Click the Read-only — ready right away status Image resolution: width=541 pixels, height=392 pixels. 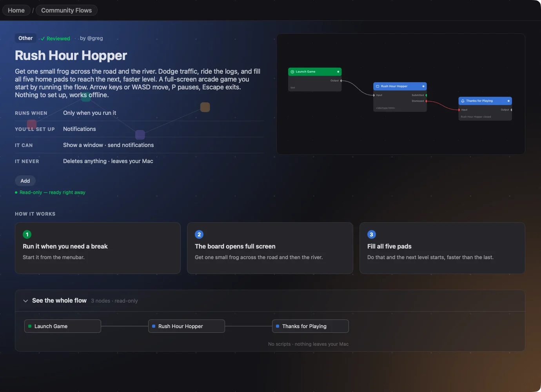click(x=50, y=192)
